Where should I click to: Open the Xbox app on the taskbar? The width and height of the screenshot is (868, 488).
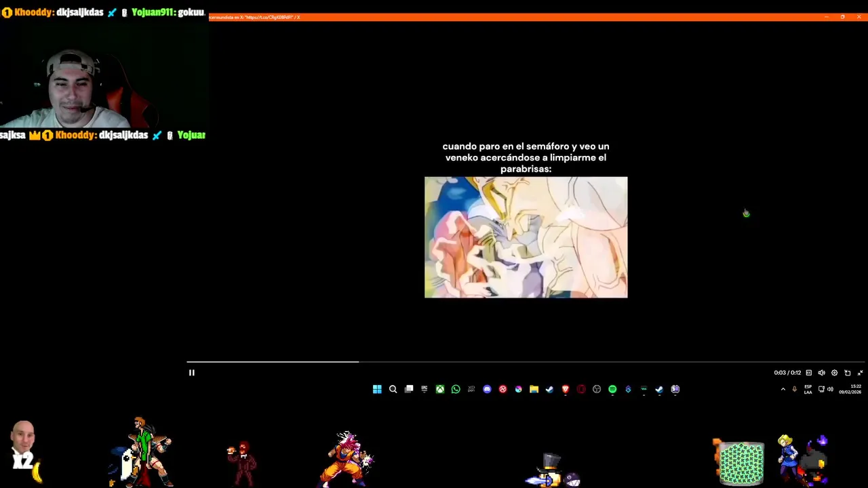(440, 389)
